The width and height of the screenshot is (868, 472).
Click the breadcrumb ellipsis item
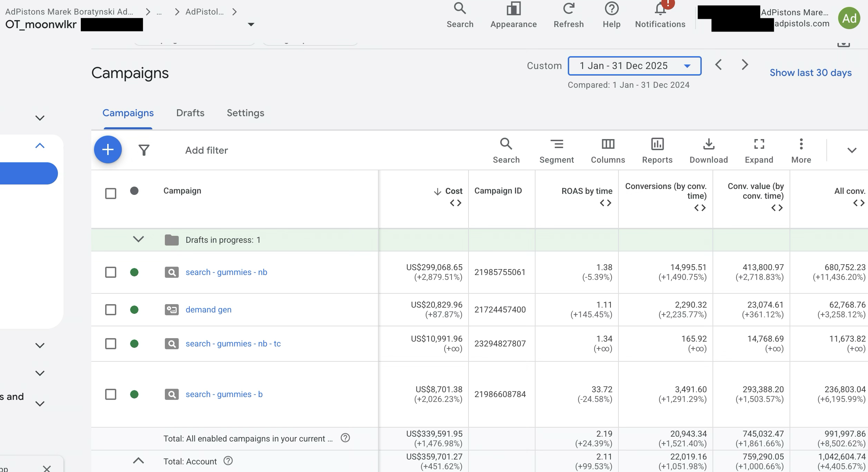(x=159, y=12)
